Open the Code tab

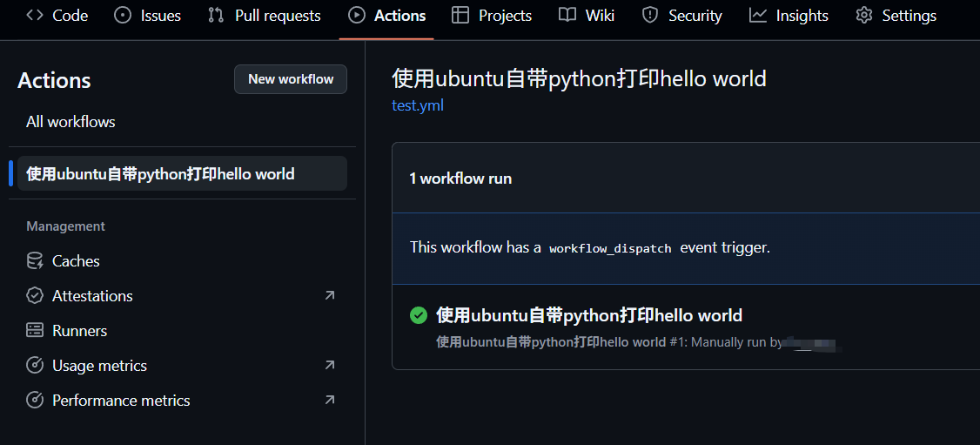pyautogui.click(x=57, y=16)
